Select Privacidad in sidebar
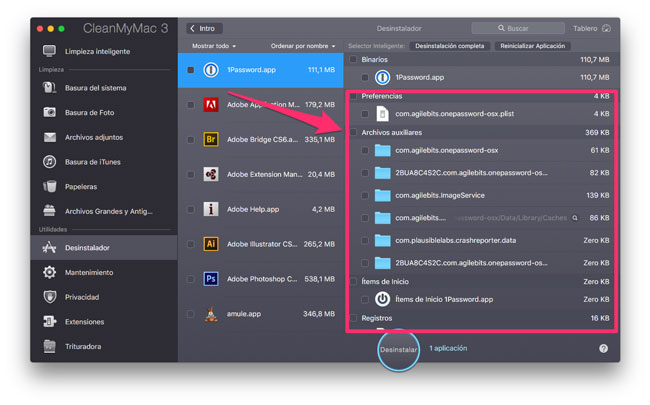This screenshot has width=650, height=405. (x=104, y=297)
